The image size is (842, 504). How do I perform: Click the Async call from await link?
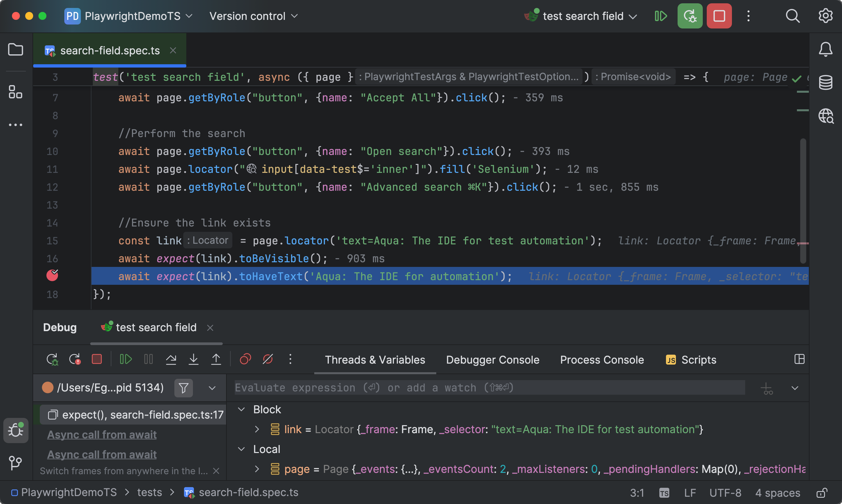pyautogui.click(x=102, y=434)
